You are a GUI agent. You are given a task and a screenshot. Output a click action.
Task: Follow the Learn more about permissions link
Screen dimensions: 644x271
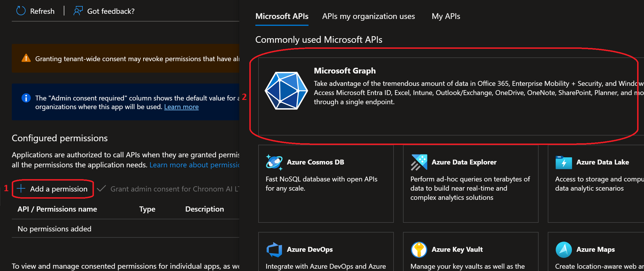(194, 165)
